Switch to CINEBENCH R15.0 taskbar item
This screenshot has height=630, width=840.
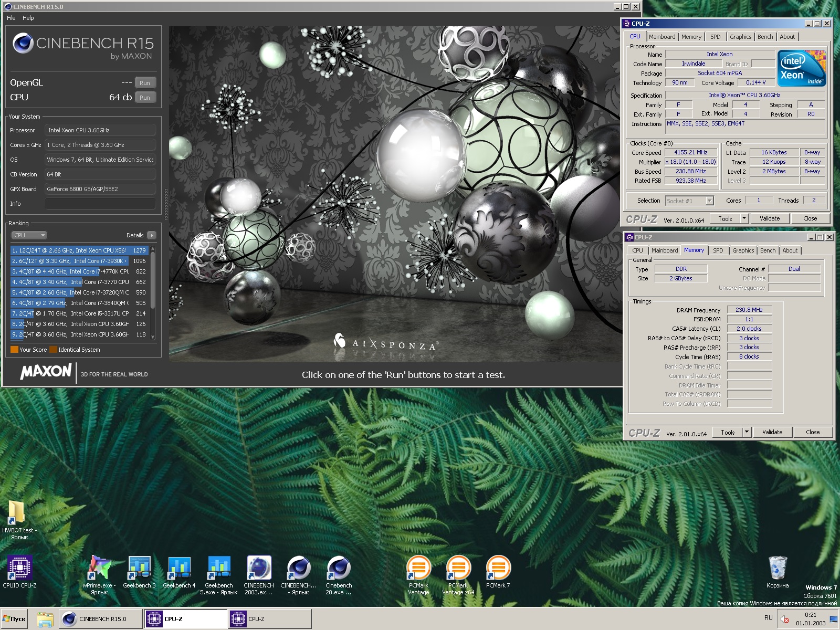100,619
